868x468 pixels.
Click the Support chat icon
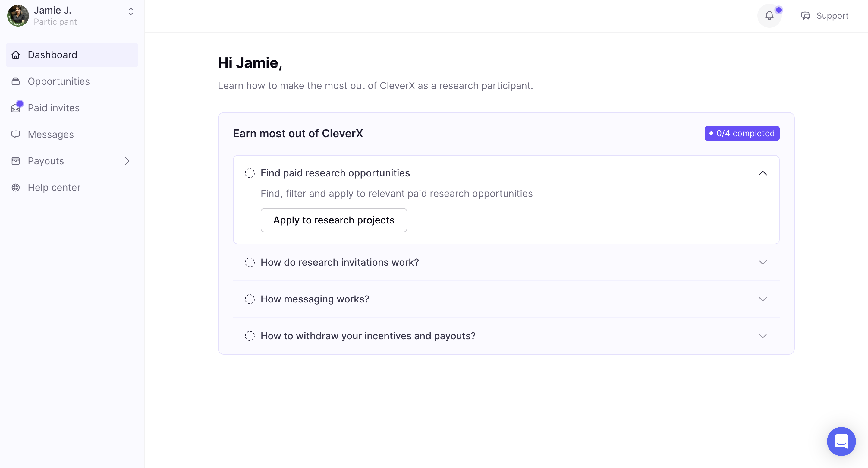805,16
